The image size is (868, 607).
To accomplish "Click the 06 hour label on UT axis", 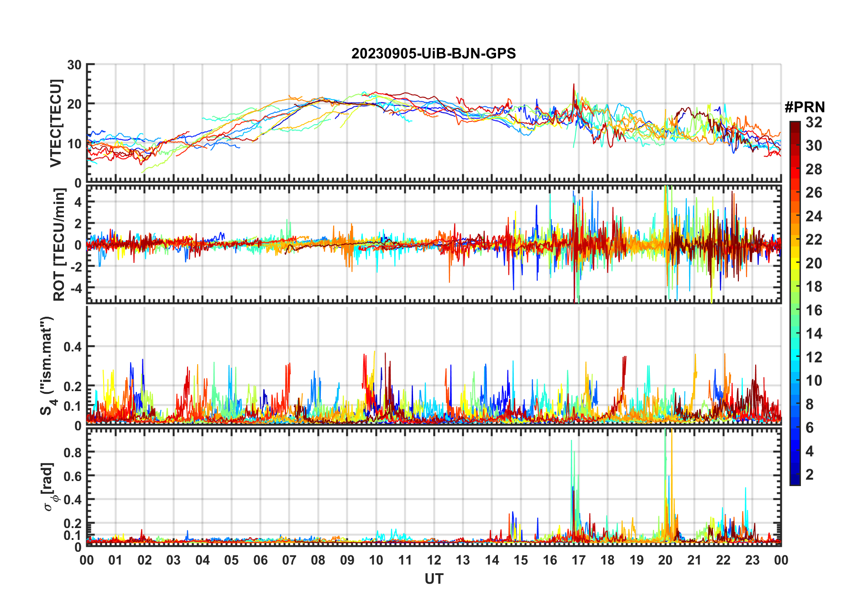I will (x=260, y=560).
